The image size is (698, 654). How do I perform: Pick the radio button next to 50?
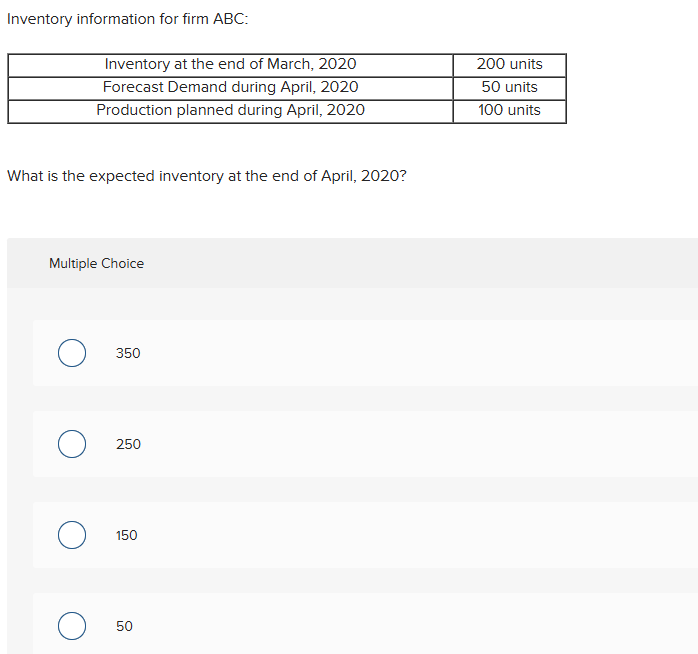coord(71,626)
